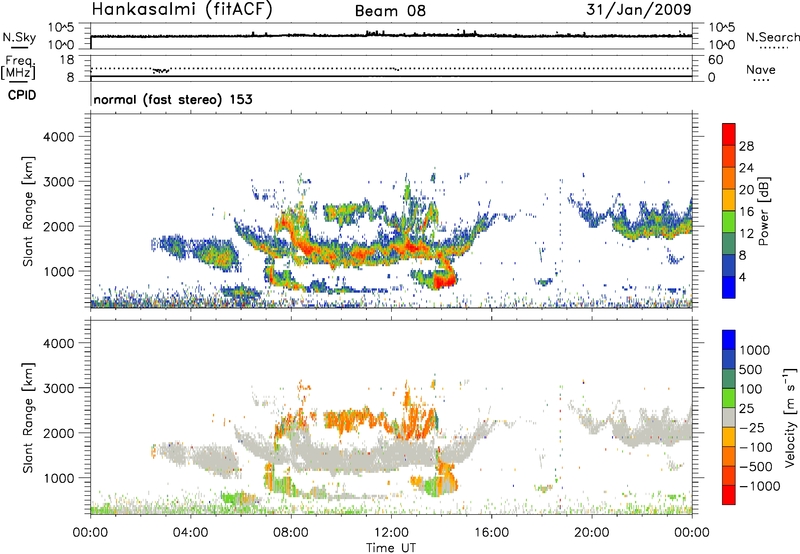Click the '3000' tick on the velocity panel

point(58,388)
